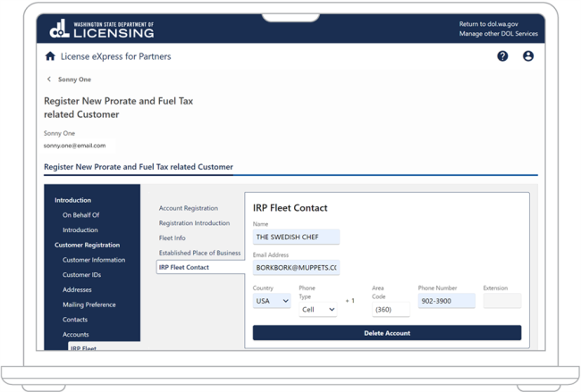
Task: Select the IRP Fleet Contact tab
Action: pyautogui.click(x=184, y=267)
